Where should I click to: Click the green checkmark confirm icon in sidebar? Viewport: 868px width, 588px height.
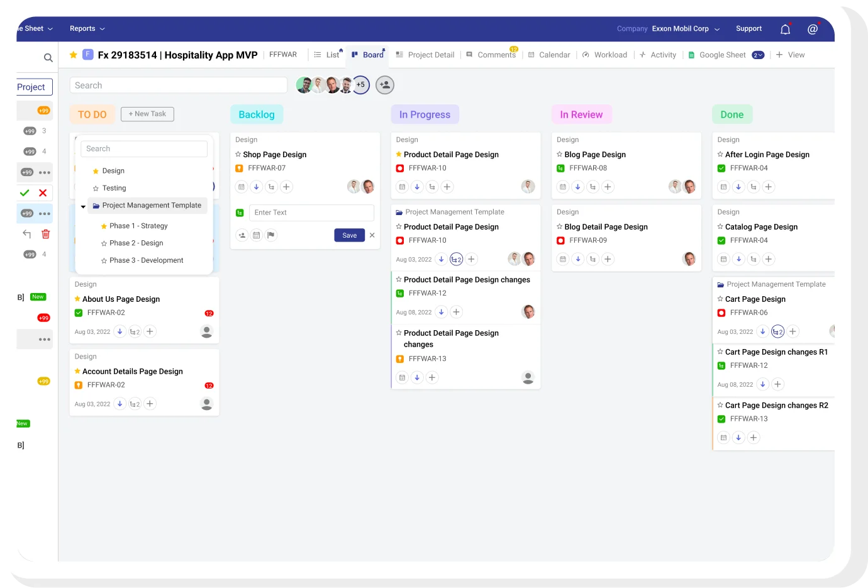pyautogui.click(x=25, y=193)
